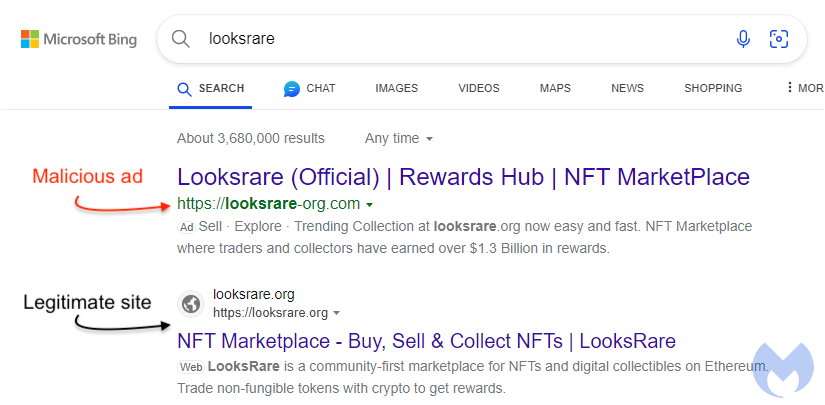The height and width of the screenshot is (405, 825).
Task: Click the green looksrare-org.com URL
Action: click(x=269, y=204)
